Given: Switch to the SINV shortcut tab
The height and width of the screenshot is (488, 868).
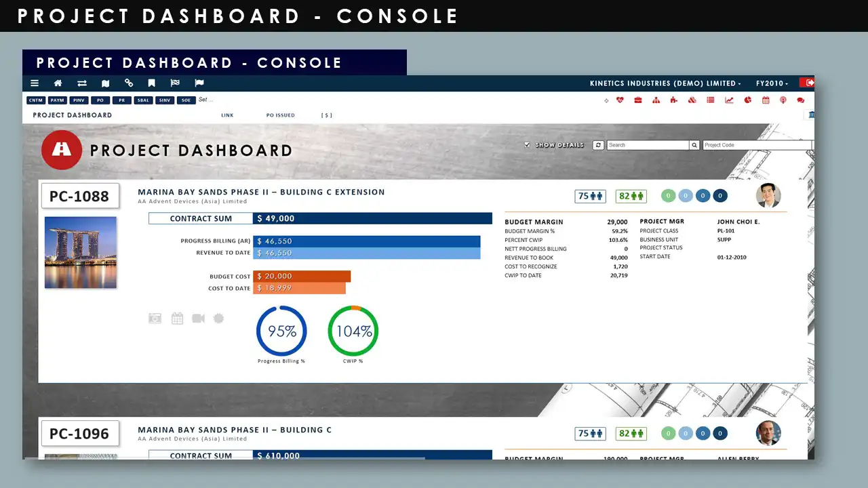Looking at the screenshot, I should coord(164,100).
